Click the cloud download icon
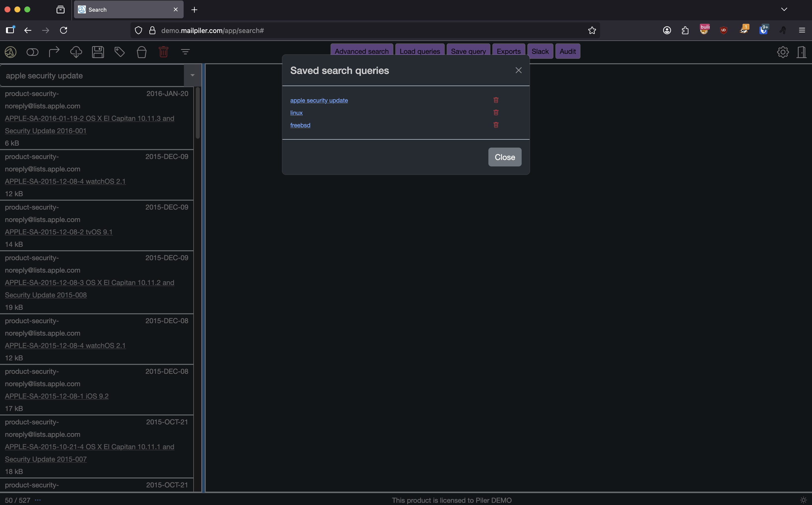 tap(76, 52)
